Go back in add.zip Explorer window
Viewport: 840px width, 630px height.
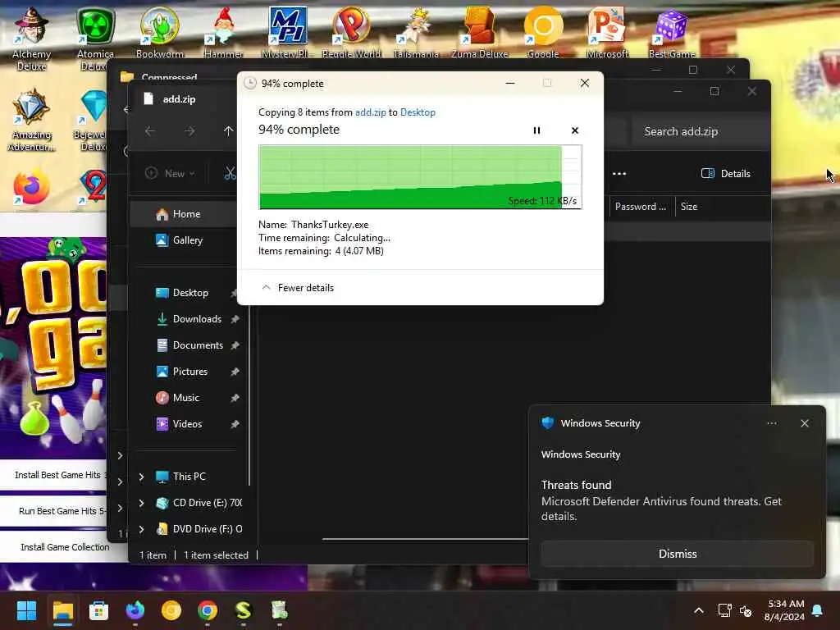point(150,130)
